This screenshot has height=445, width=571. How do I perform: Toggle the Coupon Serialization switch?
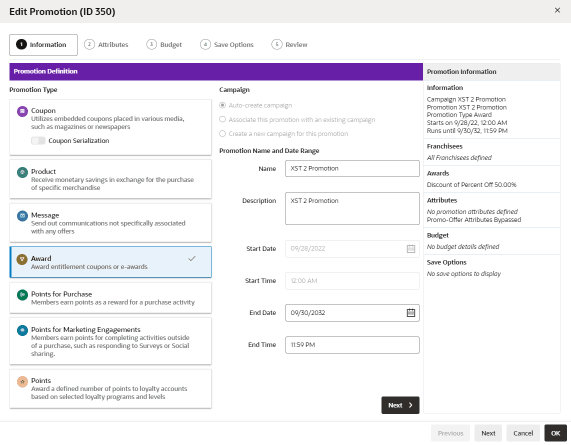[38, 141]
